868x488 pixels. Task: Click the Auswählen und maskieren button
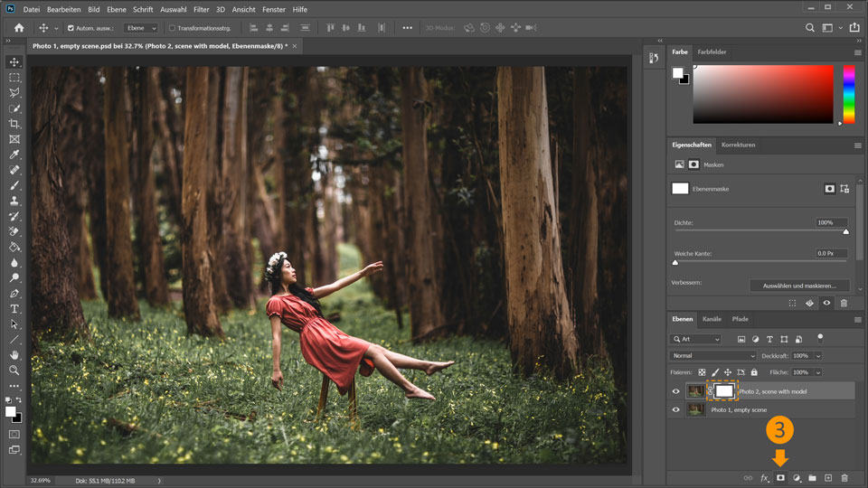(799, 286)
